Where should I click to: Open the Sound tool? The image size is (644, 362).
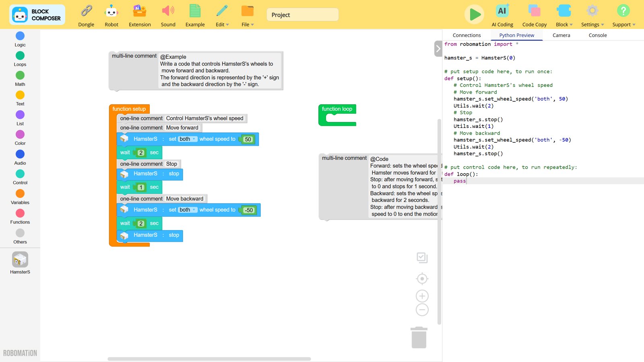pos(168,16)
